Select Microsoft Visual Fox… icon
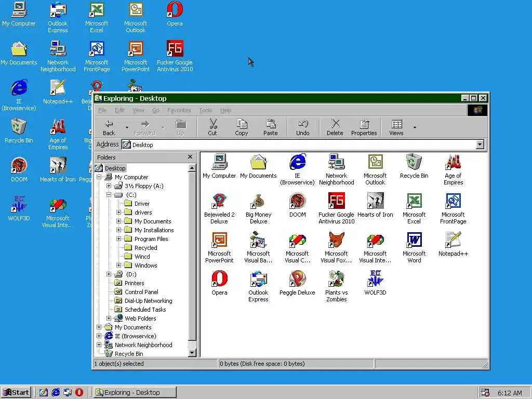The width and height of the screenshot is (532, 399). point(336,247)
